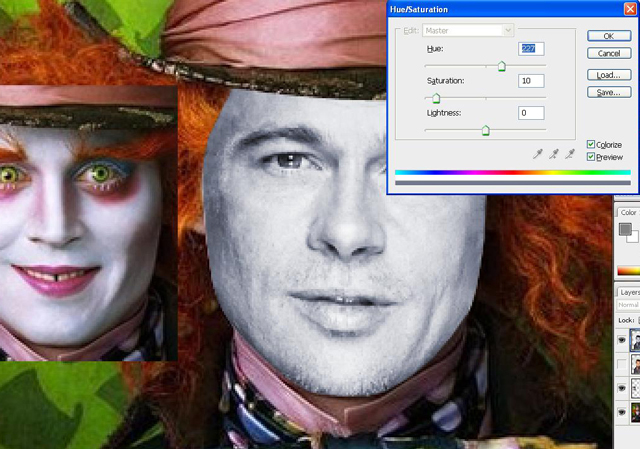Click the Lightness slider handle
The width and height of the screenshot is (640, 449).
click(x=485, y=131)
